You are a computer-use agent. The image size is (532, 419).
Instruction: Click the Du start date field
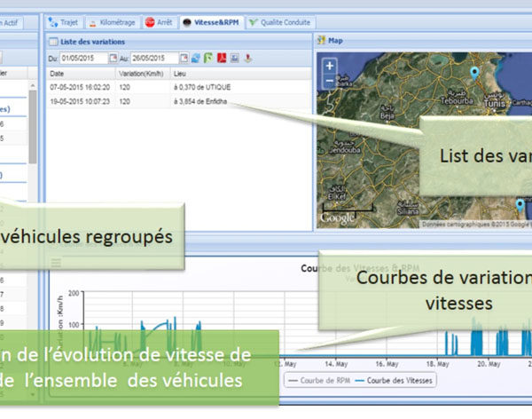[83, 59]
